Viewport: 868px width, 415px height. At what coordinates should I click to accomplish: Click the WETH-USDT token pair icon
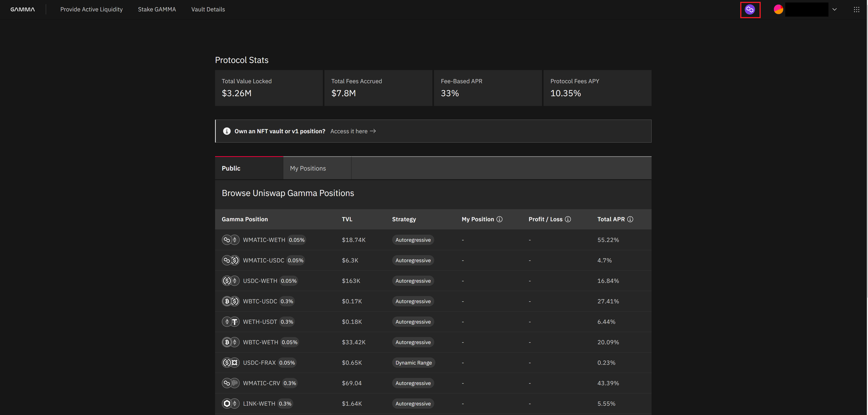pos(231,322)
